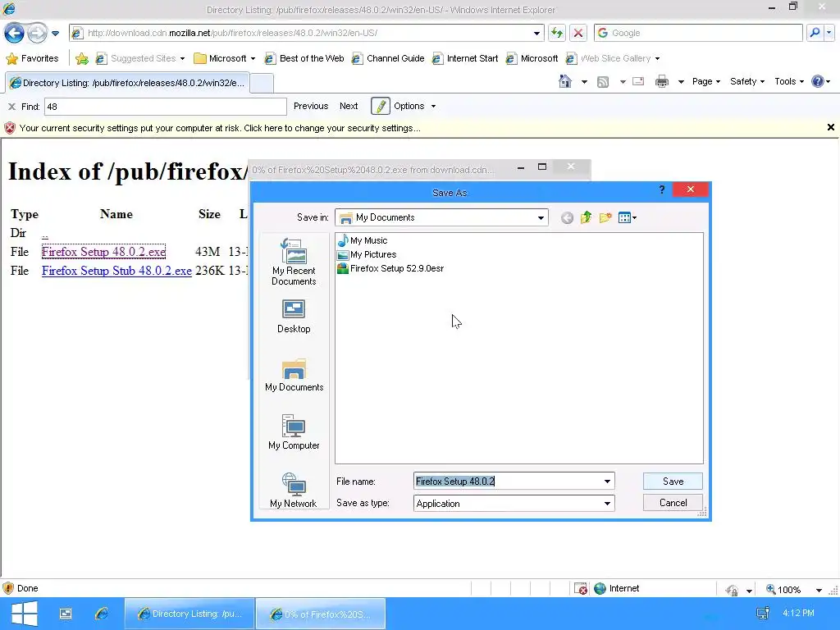840x630 pixels.
Task: Click the RSS feeds icon
Action: tap(603, 82)
